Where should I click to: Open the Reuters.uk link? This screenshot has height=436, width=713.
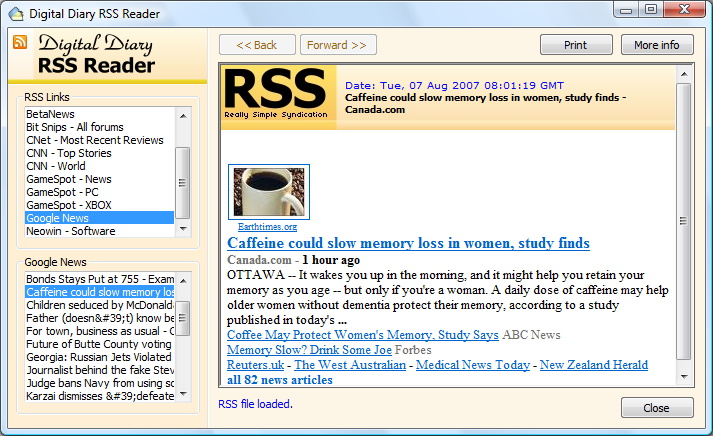256,365
